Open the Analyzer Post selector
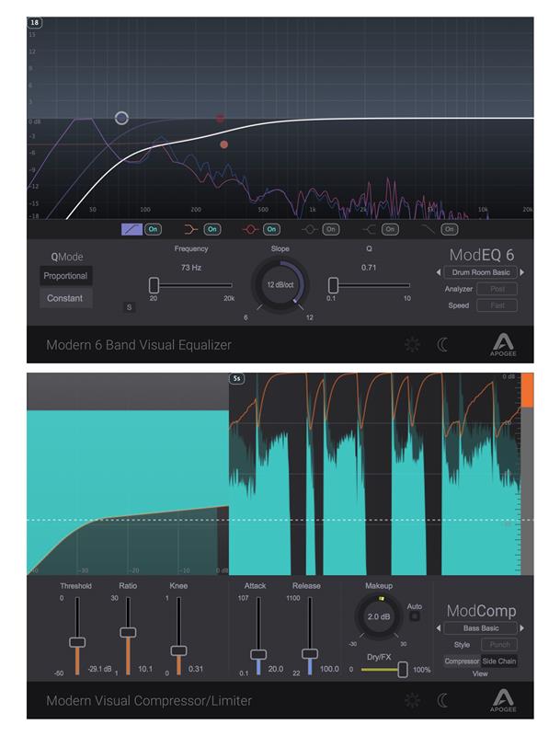Viewport: 560px width, 736px height. [497, 289]
